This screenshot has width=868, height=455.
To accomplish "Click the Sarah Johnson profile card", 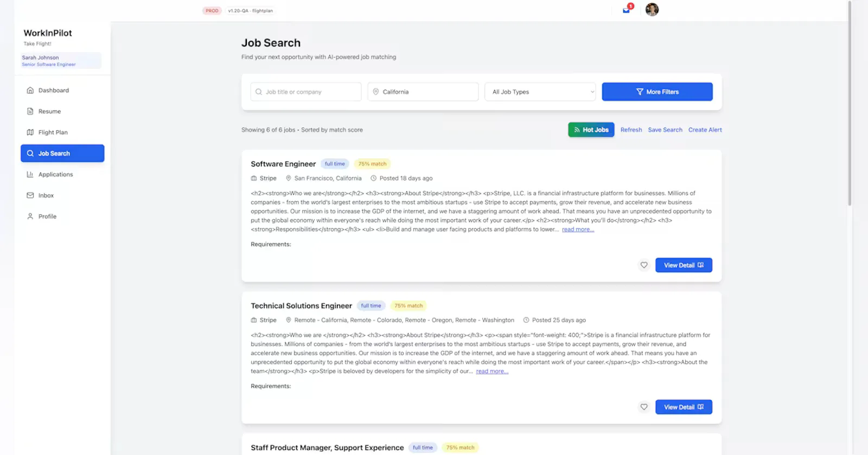I will pos(61,61).
